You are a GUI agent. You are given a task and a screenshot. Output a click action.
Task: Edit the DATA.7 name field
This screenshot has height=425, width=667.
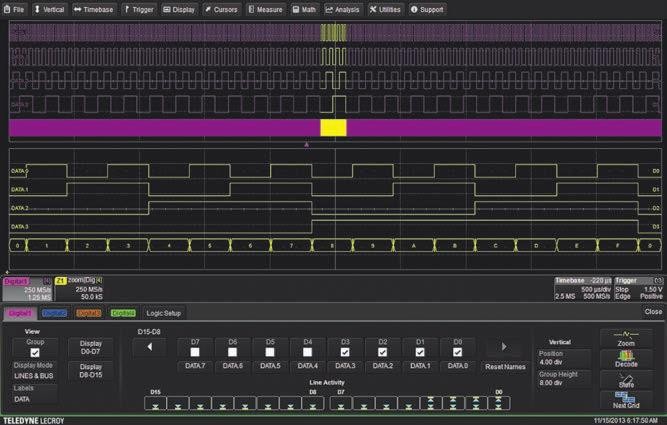point(195,366)
